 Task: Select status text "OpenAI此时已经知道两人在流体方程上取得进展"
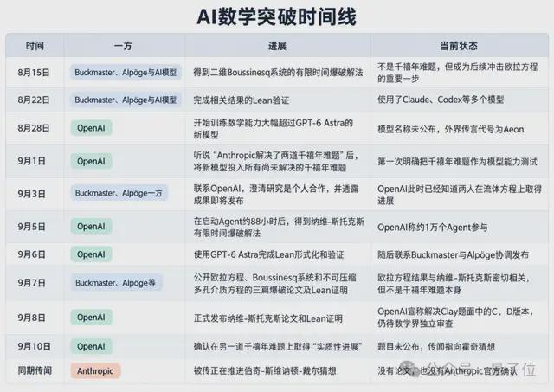(x=460, y=195)
